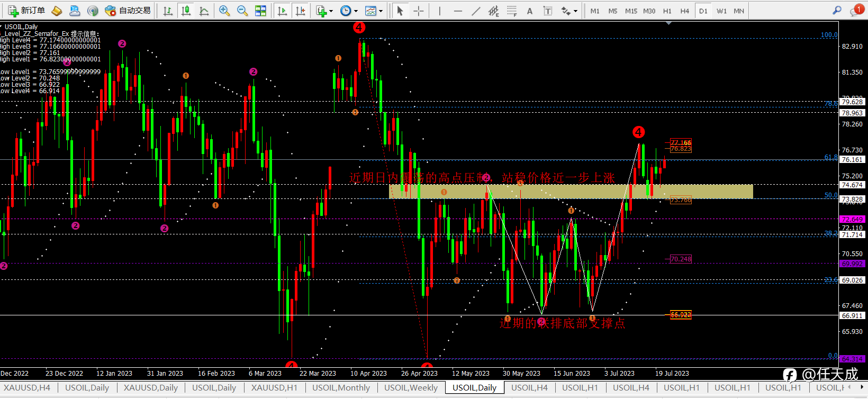Switch timeframe to M15
This screenshot has width=868, height=399.
click(x=631, y=11)
